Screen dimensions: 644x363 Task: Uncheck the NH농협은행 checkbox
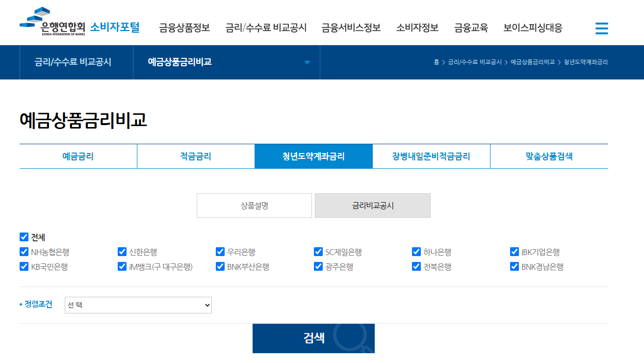[24, 252]
